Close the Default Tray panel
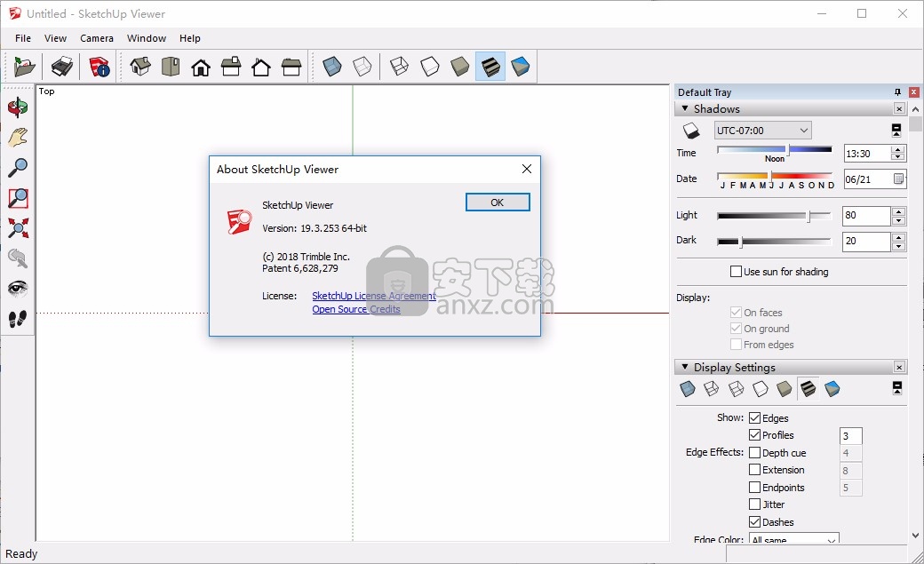This screenshot has width=924, height=564. (913, 92)
